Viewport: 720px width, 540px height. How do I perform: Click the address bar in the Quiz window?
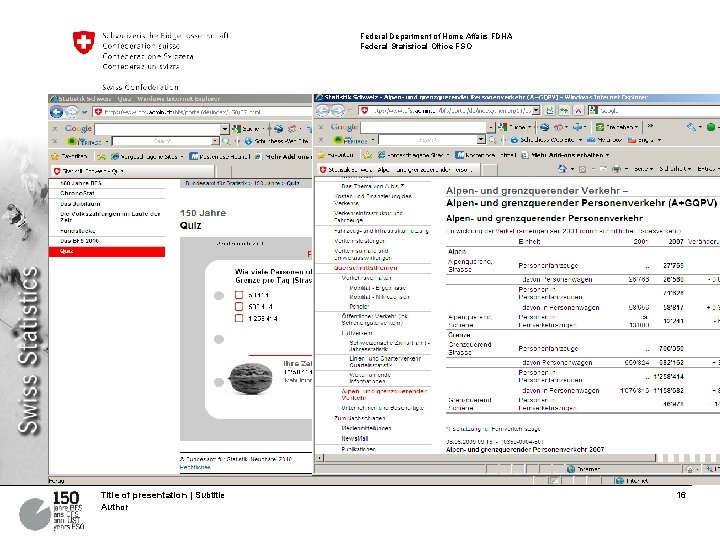pyautogui.click(x=202, y=112)
